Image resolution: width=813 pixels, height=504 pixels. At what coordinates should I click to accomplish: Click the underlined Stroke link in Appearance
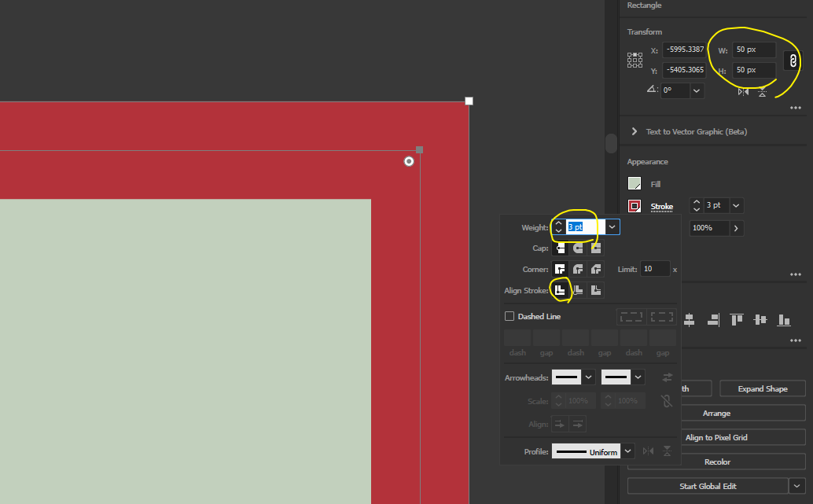point(661,206)
